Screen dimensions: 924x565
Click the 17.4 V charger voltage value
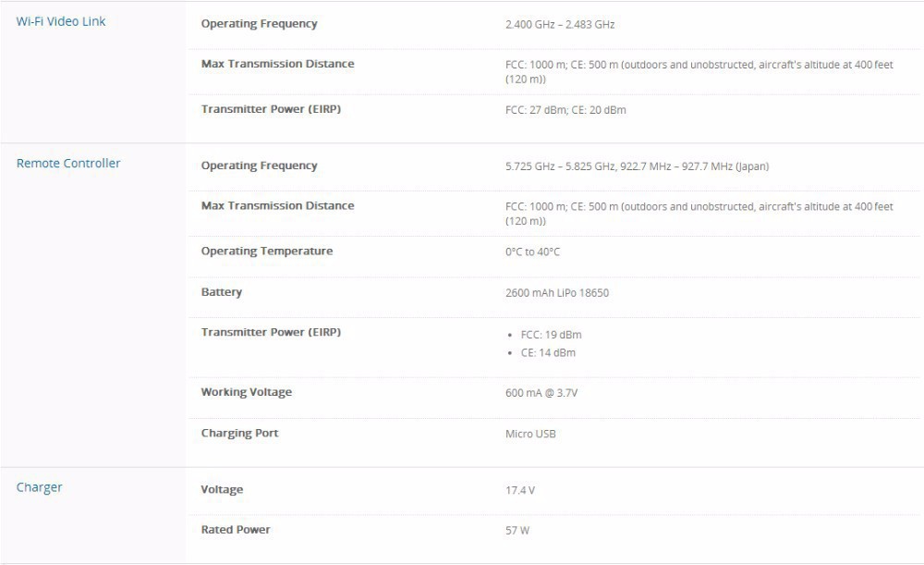(x=520, y=490)
